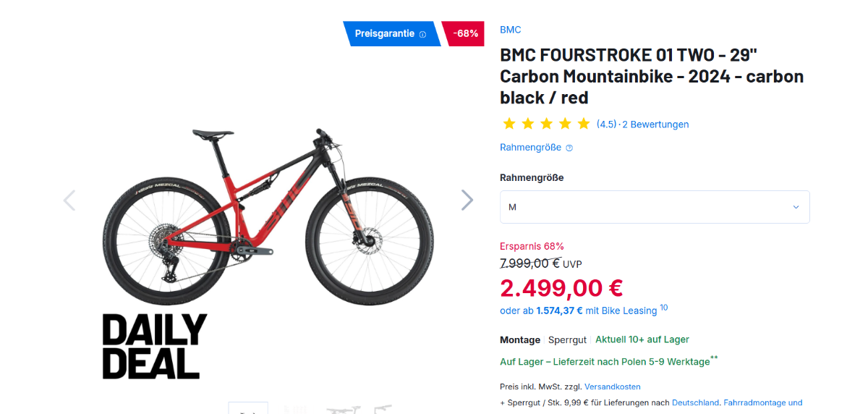The width and height of the screenshot is (868, 414).
Task: Click the next image arrow
Action: coord(467,200)
